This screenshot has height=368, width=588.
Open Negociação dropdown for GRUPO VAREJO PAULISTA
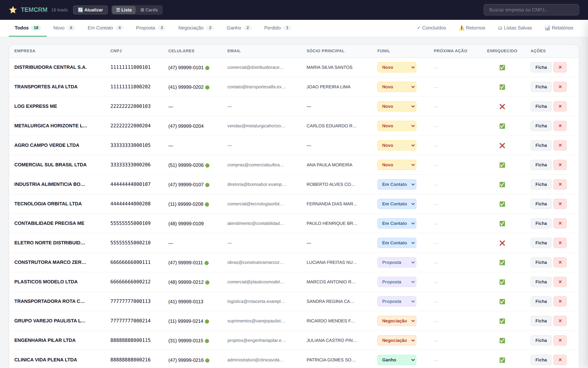coord(397,321)
